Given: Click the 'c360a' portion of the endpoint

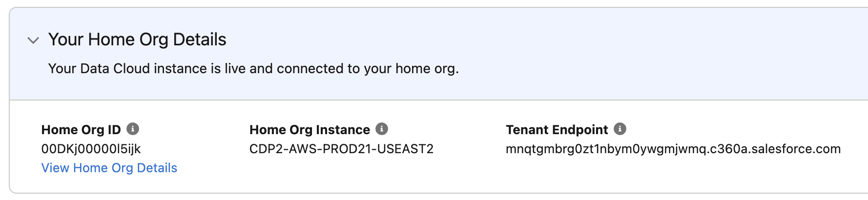Looking at the screenshot, I should [728, 149].
